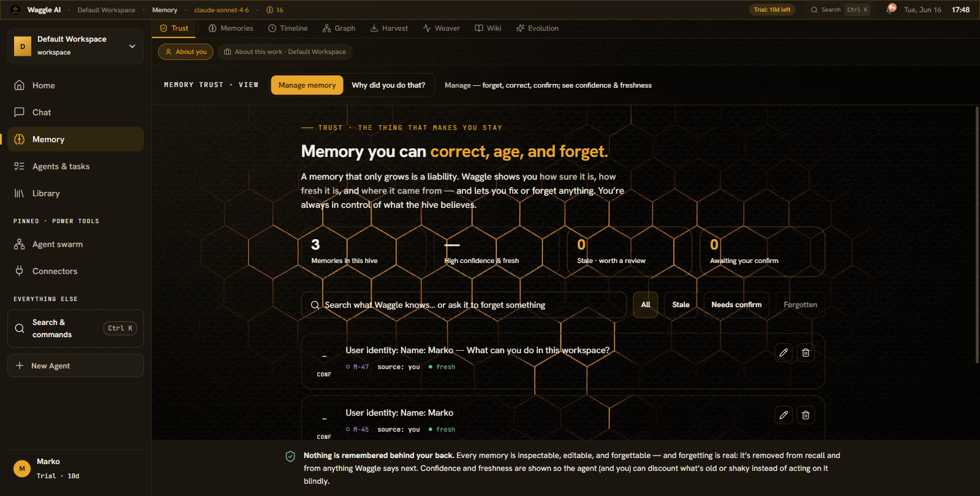Edit the M-47 memory with pencil icon
980x496 pixels.
coord(783,353)
